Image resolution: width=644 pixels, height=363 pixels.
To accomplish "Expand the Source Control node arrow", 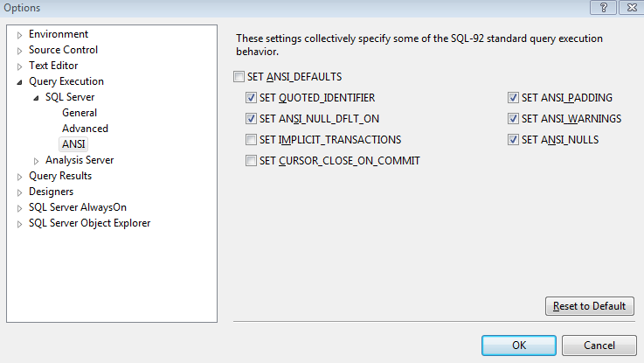I will tap(20, 51).
